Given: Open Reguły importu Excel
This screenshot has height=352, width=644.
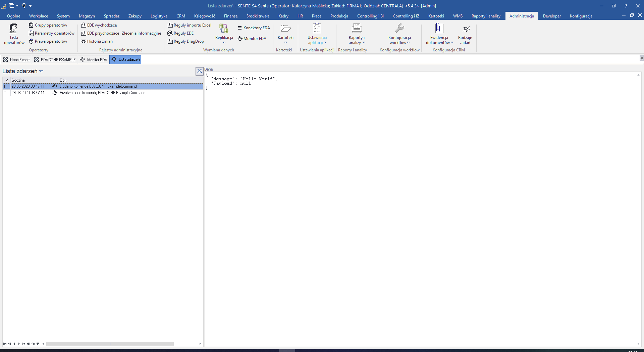Looking at the screenshot, I should [190, 25].
